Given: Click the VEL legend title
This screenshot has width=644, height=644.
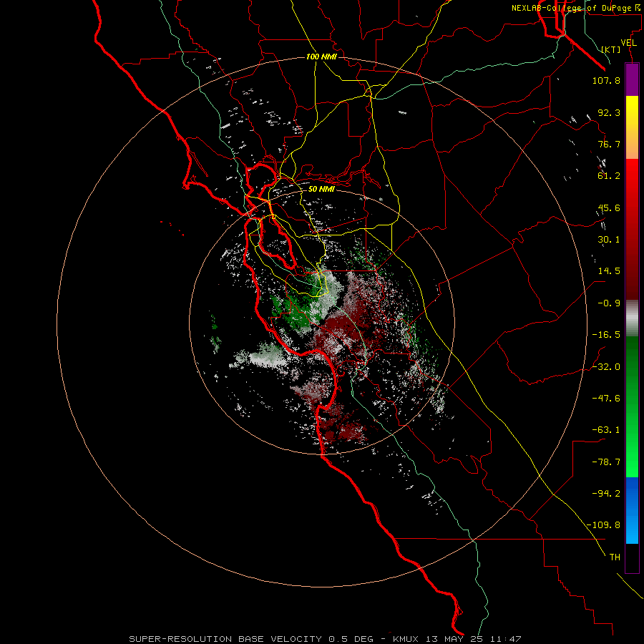Looking at the screenshot, I should 628,43.
